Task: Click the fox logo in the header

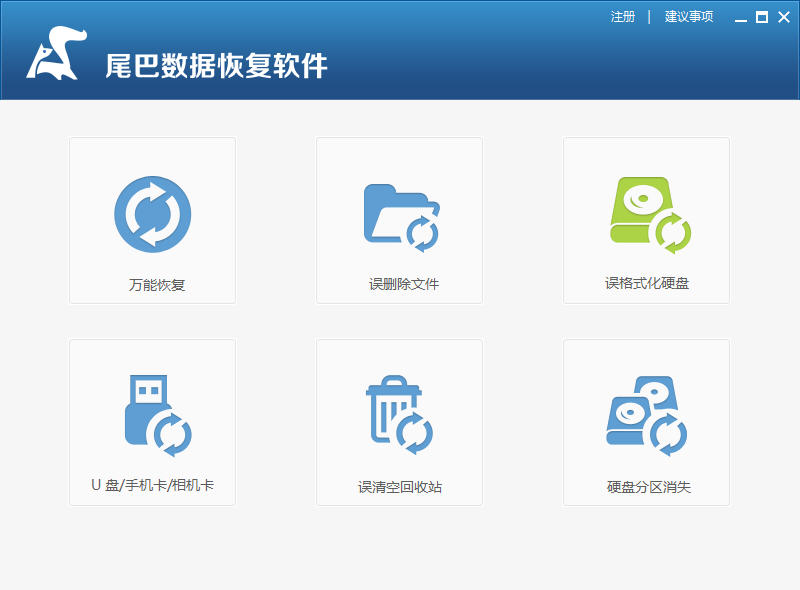Action: click(x=56, y=53)
